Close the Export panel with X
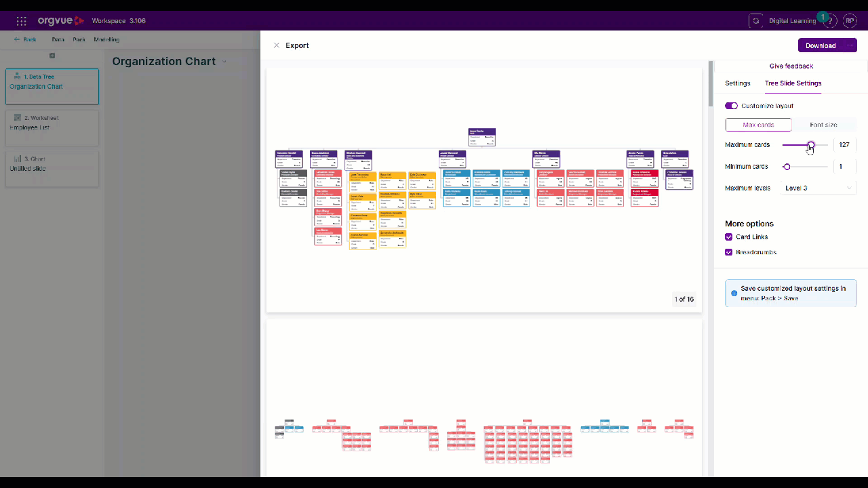The image size is (868, 488). [276, 45]
